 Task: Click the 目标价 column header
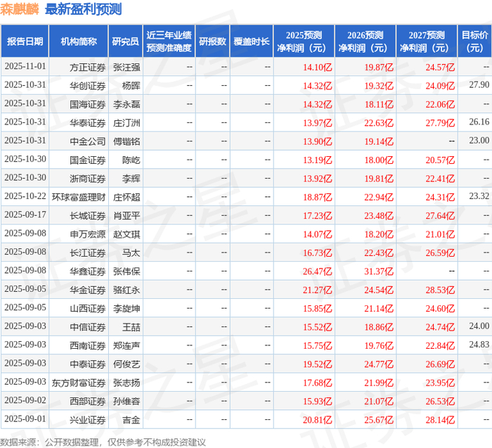[474, 41]
